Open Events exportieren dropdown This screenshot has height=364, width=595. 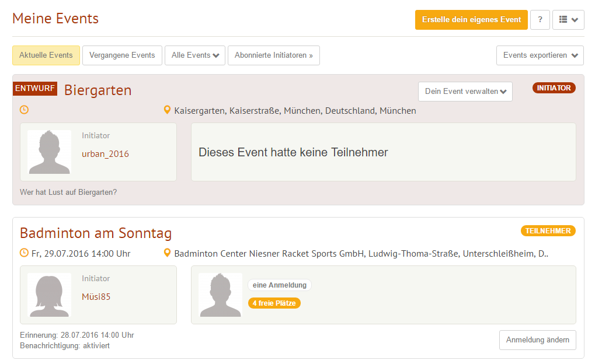click(x=540, y=55)
